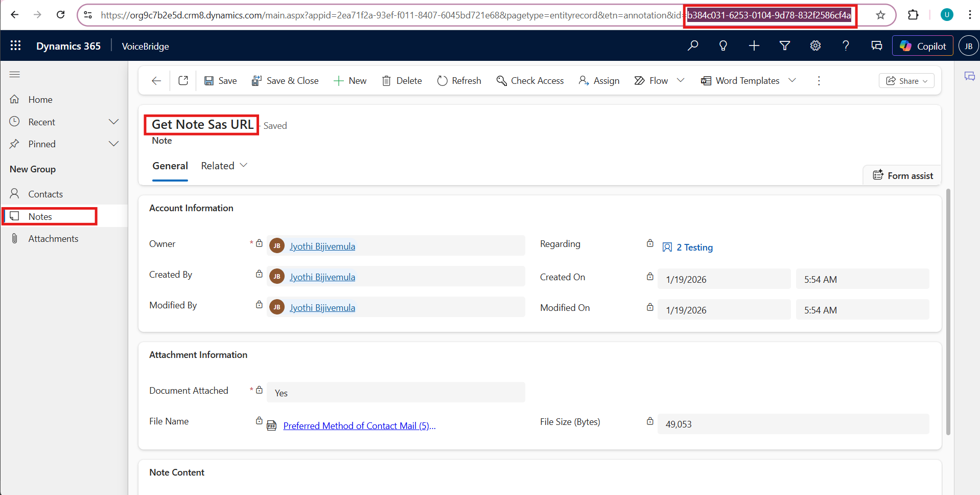Click the Document Attached field
The width and height of the screenshot is (980, 495).
coord(395,393)
